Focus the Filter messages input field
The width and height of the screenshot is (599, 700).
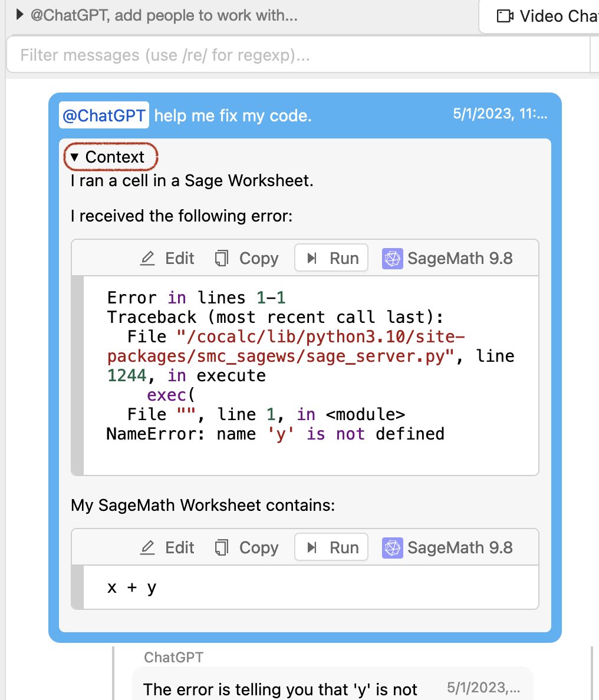click(295, 55)
